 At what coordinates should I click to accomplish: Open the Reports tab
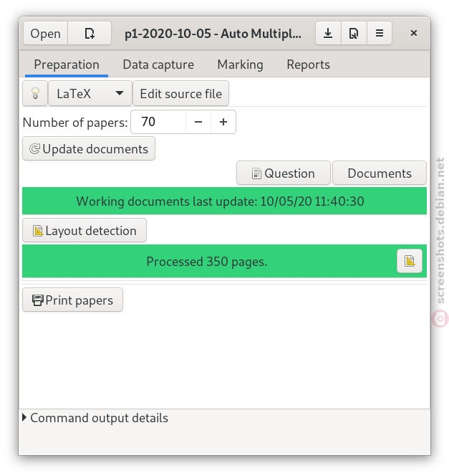click(309, 65)
